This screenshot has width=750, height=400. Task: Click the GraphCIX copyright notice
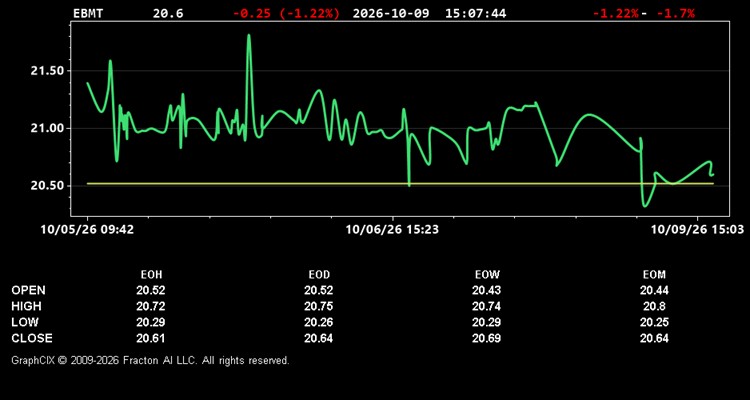150,360
